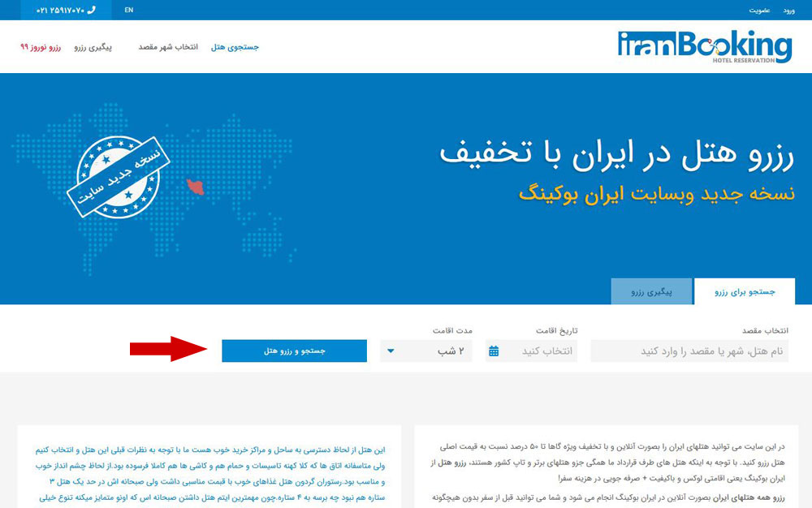Click the مدت اقامت label

452,330
